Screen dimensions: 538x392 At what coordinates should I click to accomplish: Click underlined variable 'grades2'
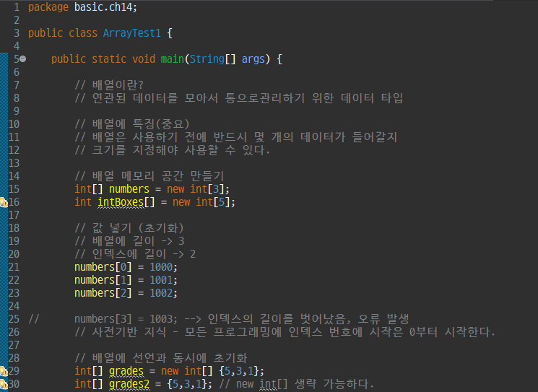[x=129, y=384]
